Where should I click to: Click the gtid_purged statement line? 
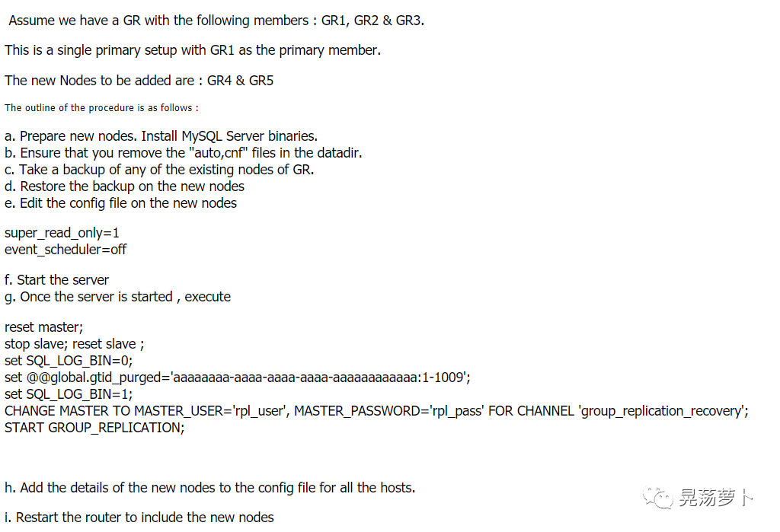pos(238,377)
